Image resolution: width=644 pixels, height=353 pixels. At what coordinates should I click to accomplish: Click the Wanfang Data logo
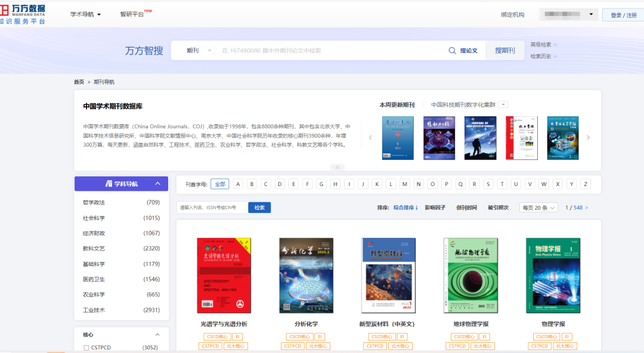[23, 14]
